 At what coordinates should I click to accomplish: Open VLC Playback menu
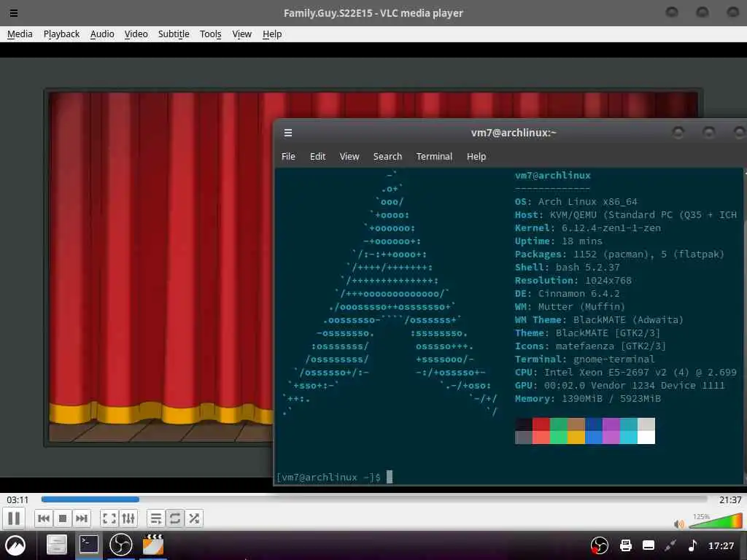[x=61, y=34]
